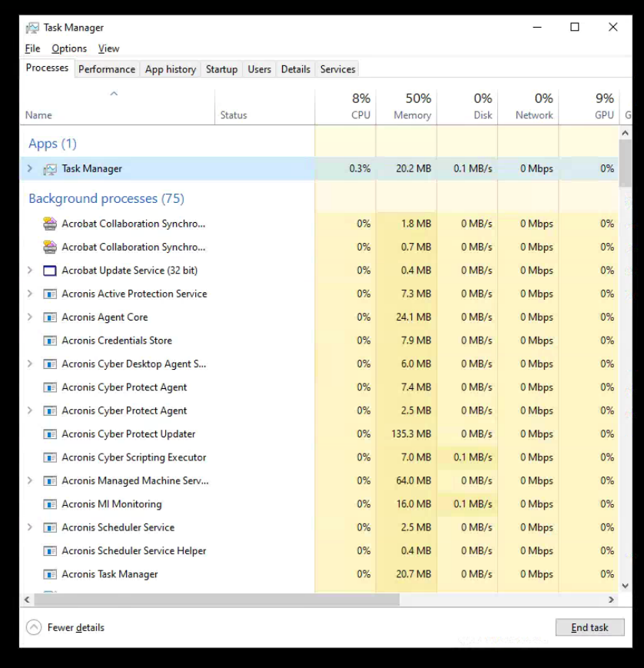
Task: Click the vertical scrollbar up arrow
Action: pyautogui.click(x=626, y=133)
